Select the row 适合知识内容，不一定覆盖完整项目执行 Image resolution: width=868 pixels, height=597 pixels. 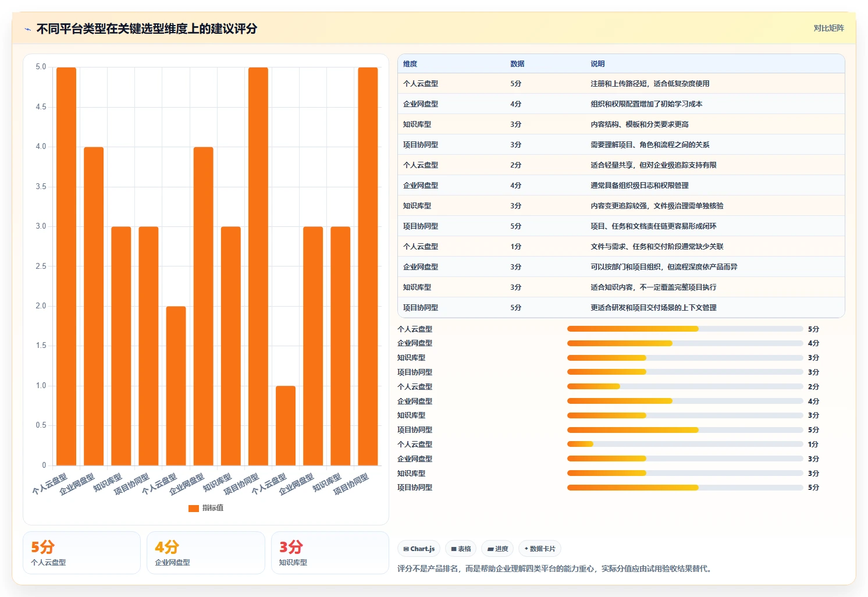621,287
